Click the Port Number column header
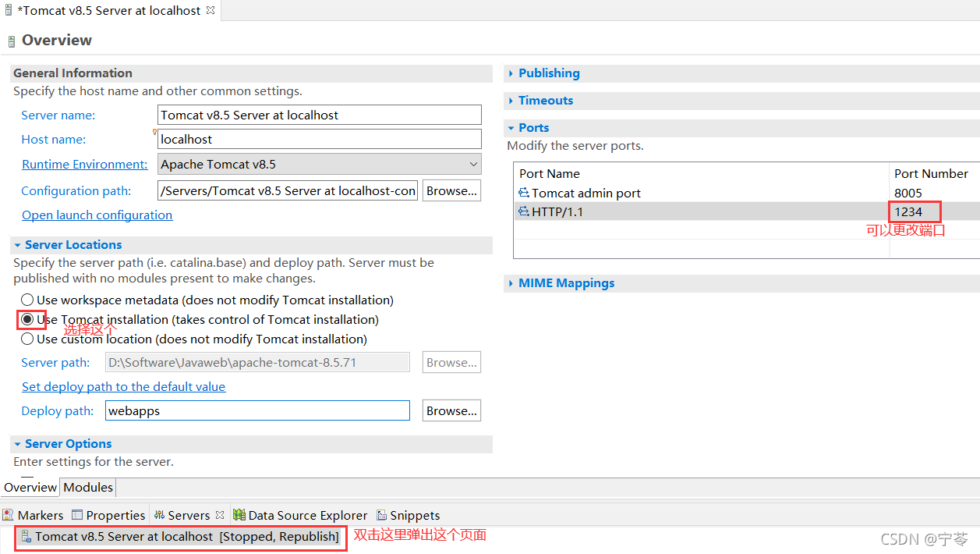This screenshot has width=980, height=554. (x=935, y=173)
